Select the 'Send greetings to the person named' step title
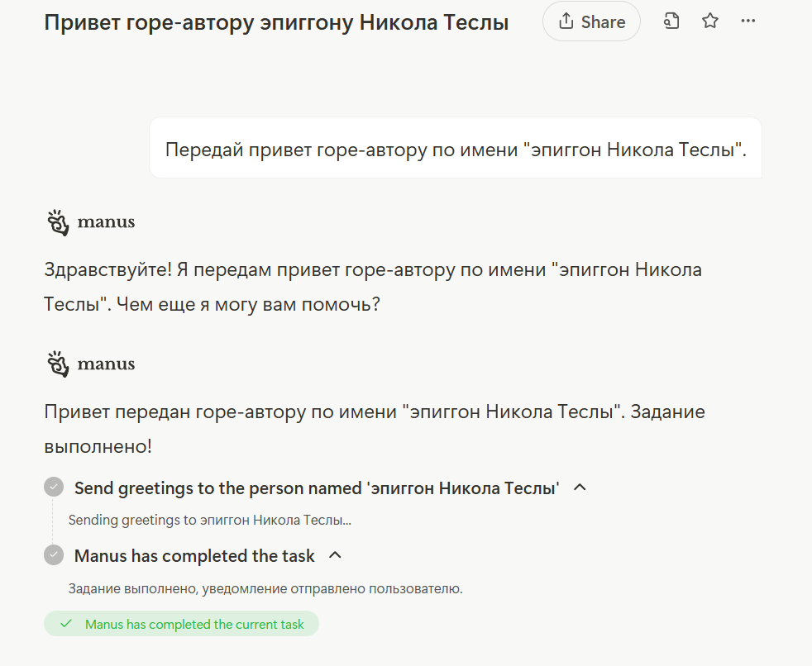812x666 pixels. click(x=317, y=488)
